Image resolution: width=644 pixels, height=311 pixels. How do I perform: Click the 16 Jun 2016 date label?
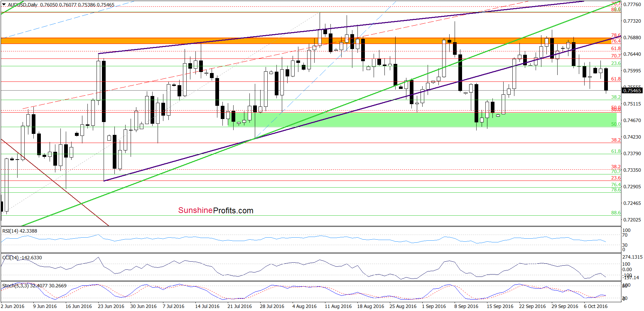click(79, 306)
